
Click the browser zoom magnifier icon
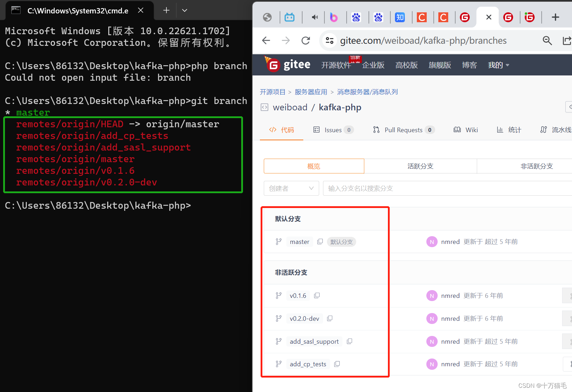tap(547, 41)
